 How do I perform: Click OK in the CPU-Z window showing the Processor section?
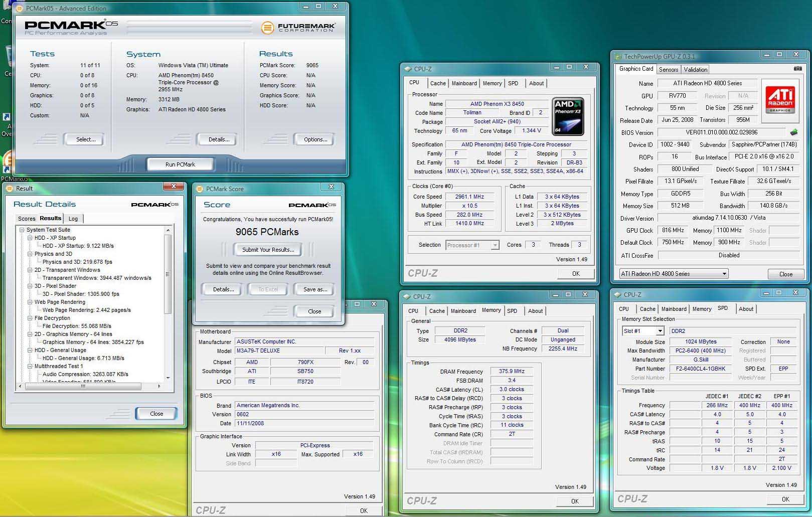576,273
